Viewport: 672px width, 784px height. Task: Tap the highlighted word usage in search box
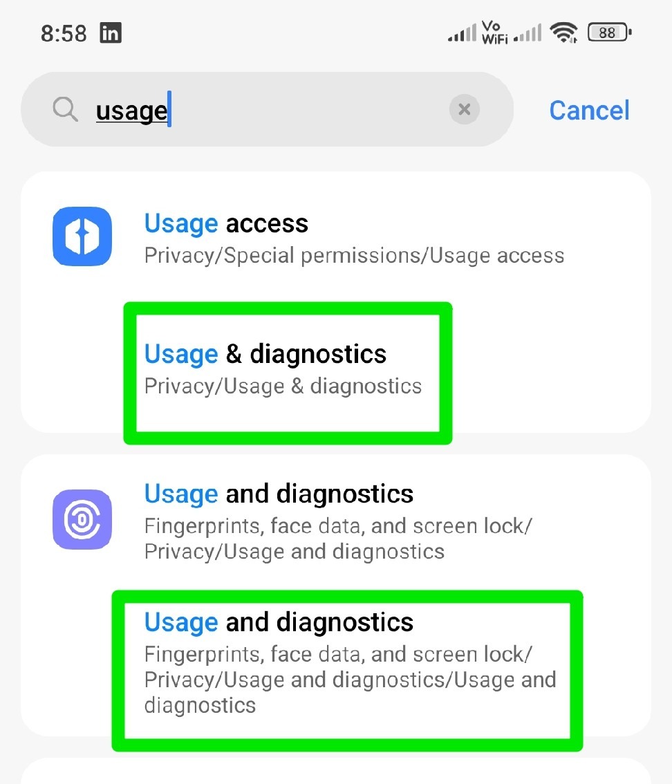[x=131, y=109]
